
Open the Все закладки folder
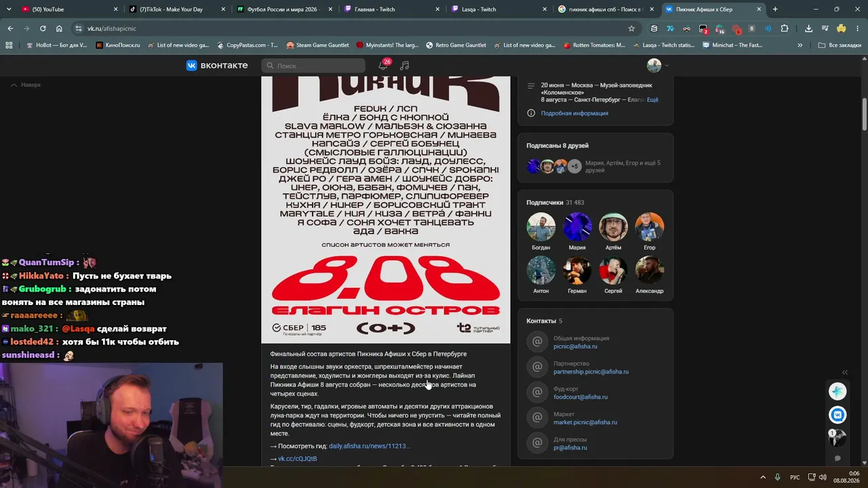point(840,45)
